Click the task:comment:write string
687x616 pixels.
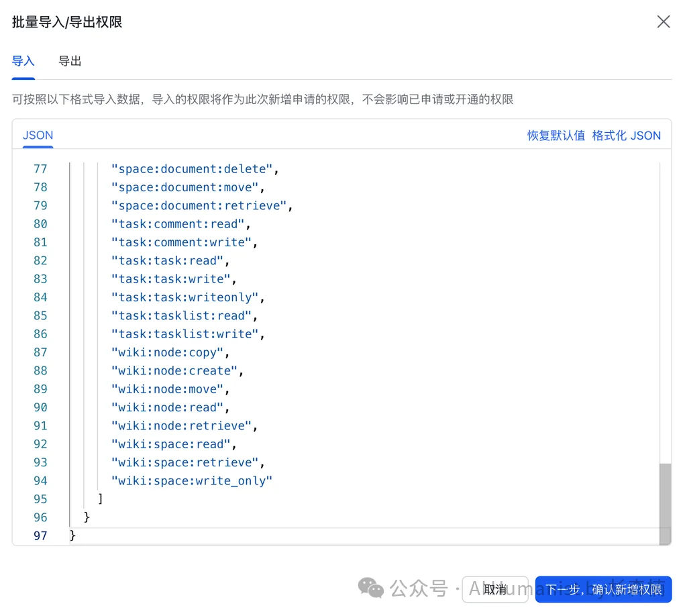(x=181, y=242)
